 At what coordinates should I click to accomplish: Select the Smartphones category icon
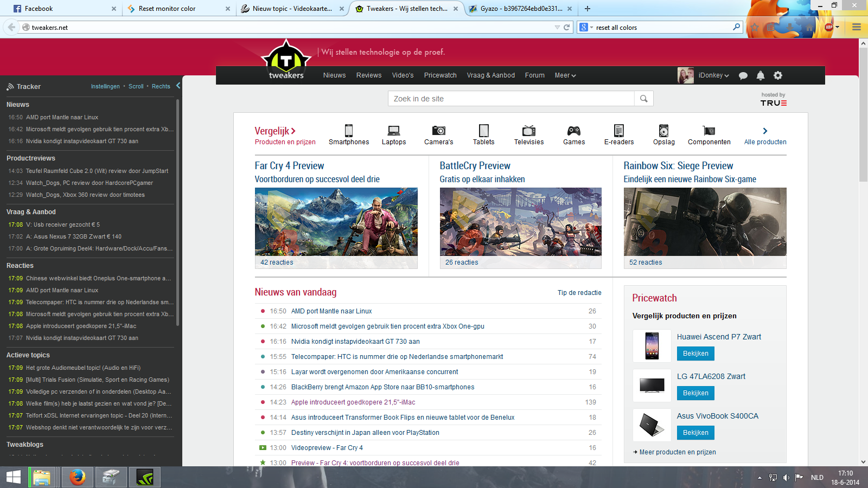(x=349, y=131)
